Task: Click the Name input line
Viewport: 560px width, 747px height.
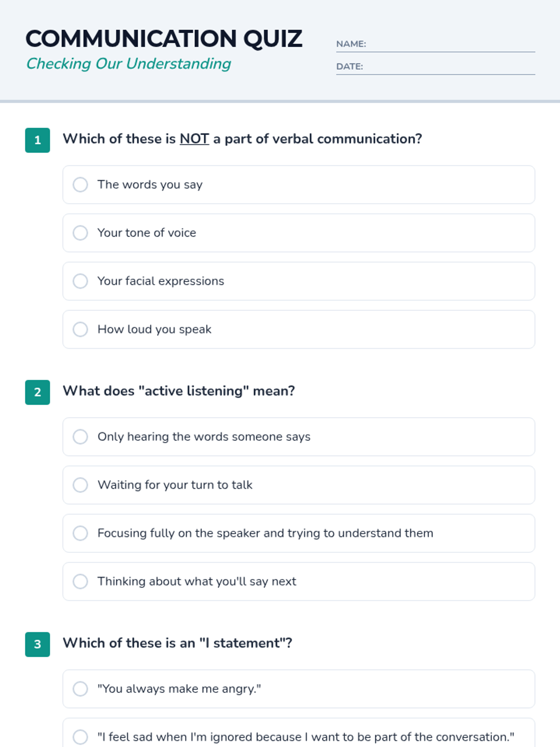Action: click(450, 44)
